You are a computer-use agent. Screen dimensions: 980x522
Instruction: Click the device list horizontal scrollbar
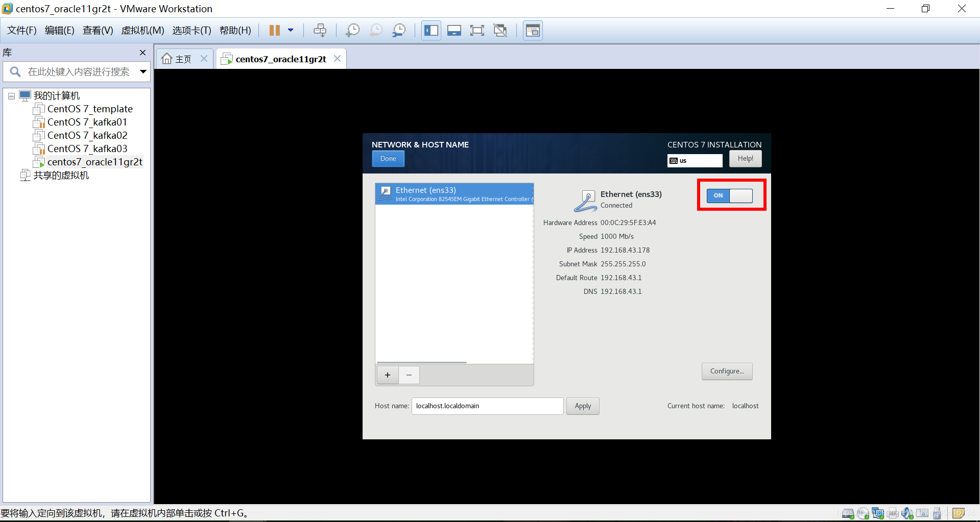422,362
